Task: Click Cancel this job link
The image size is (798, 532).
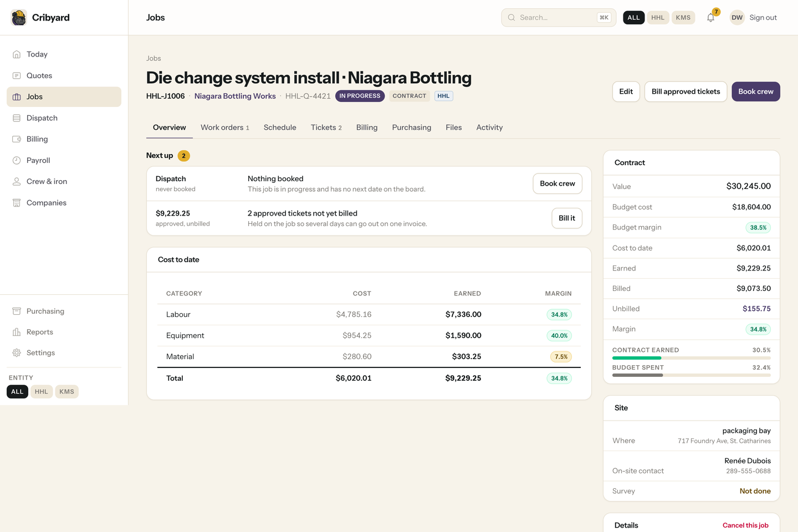Action: (x=745, y=525)
